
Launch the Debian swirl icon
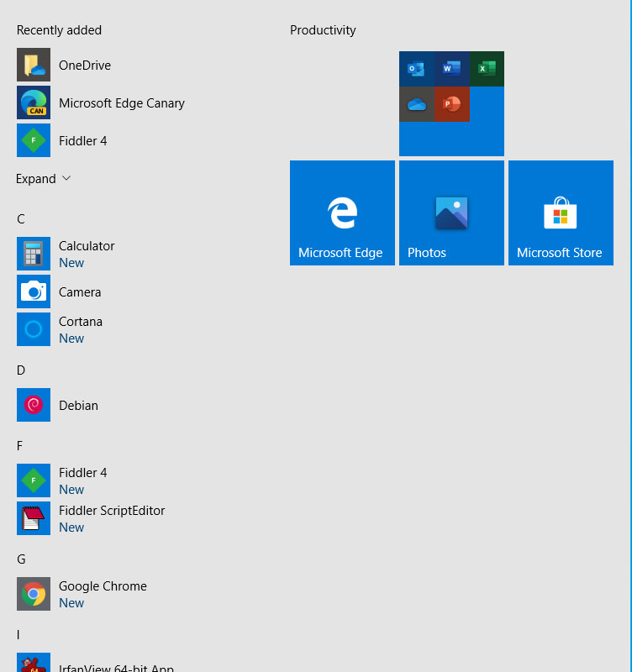click(x=34, y=405)
